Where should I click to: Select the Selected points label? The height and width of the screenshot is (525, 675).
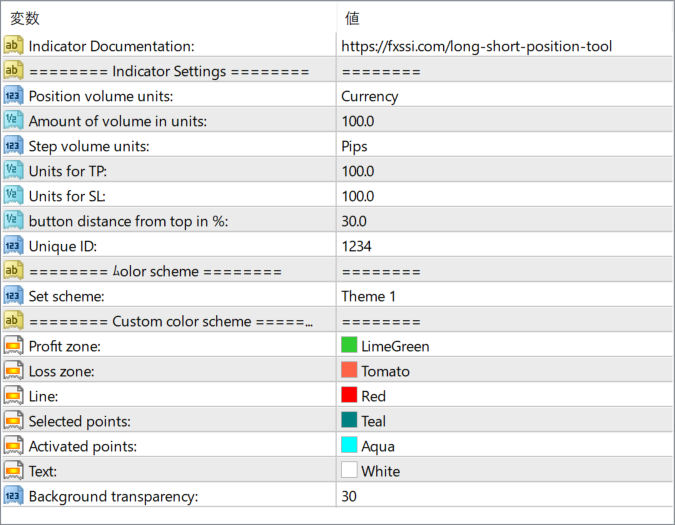click(x=80, y=421)
